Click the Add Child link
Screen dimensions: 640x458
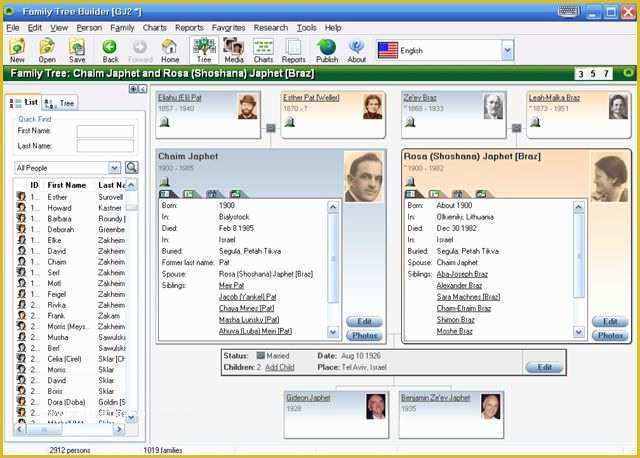click(280, 367)
